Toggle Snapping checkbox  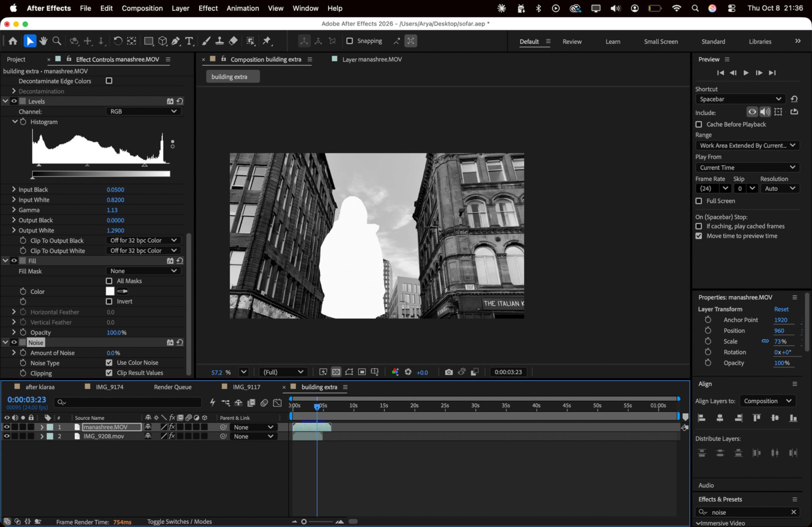pos(350,41)
